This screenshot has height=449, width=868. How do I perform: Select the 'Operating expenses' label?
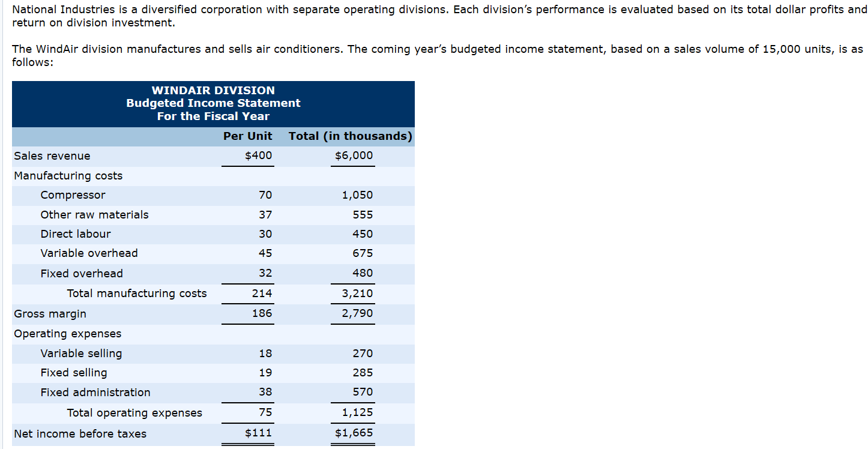click(x=68, y=334)
